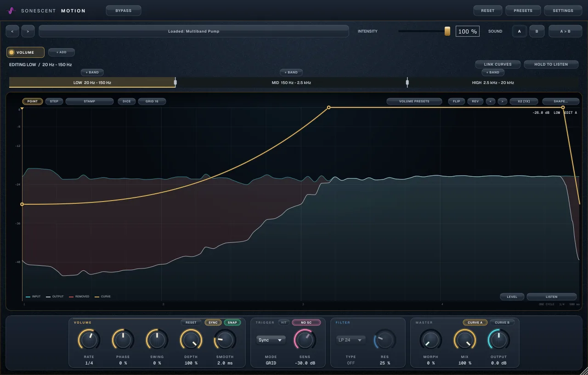Click the MIX knob in Master
Image resolution: width=588 pixels, height=375 pixels.
click(x=464, y=340)
